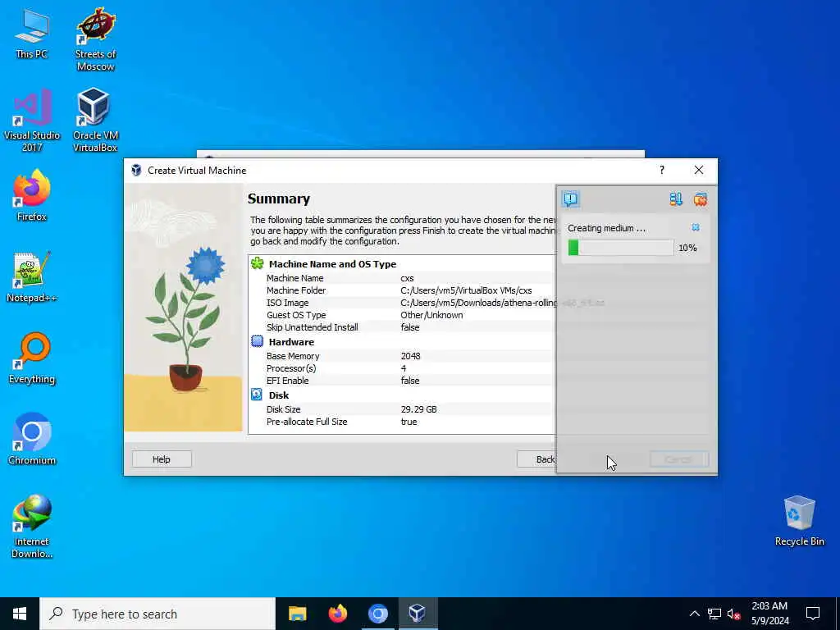Select the Skip Unattended Install row

402,327
